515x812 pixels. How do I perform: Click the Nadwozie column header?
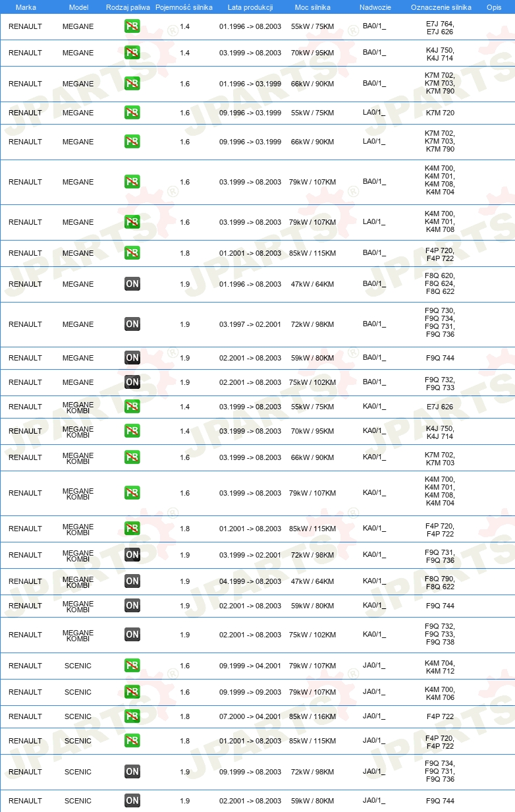(375, 7)
